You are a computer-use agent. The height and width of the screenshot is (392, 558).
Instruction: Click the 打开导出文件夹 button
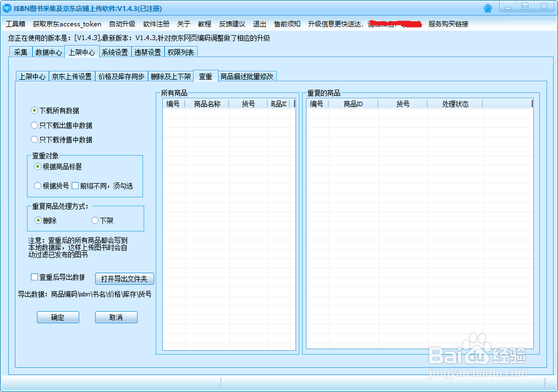124,279
